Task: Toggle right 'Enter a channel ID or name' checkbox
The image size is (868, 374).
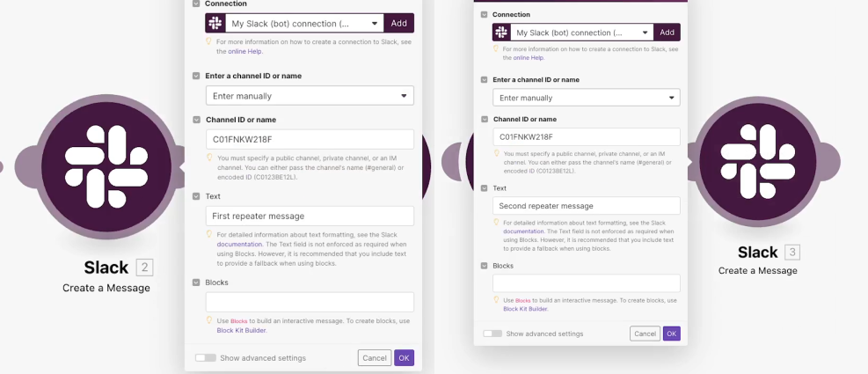Action: click(x=485, y=80)
